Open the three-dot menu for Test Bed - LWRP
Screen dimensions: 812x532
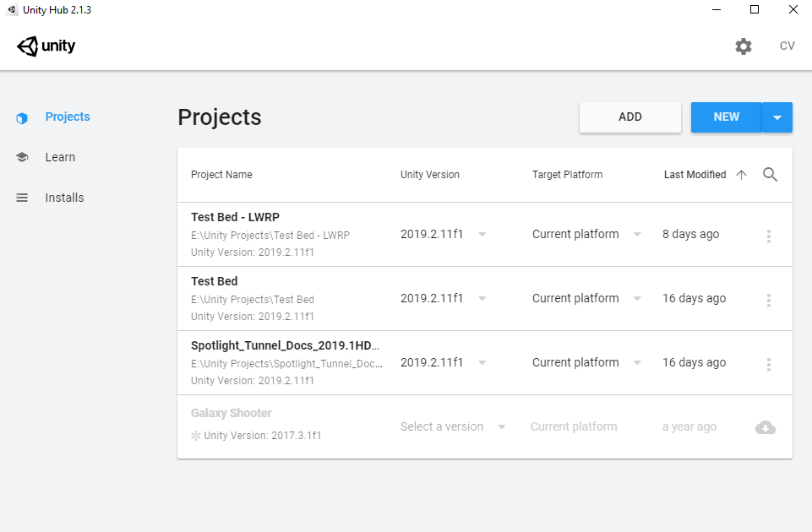[768, 236]
